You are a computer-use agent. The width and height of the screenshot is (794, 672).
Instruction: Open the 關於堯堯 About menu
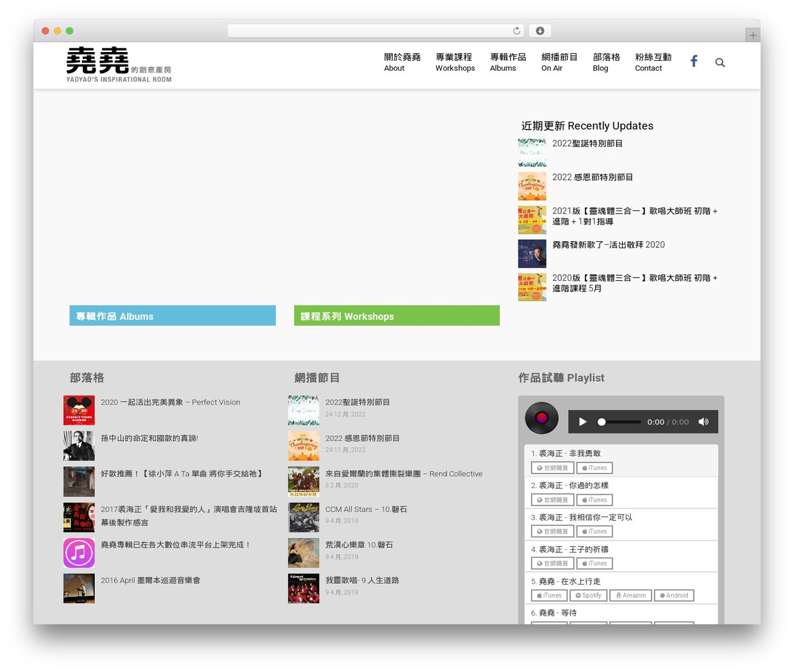(x=402, y=62)
